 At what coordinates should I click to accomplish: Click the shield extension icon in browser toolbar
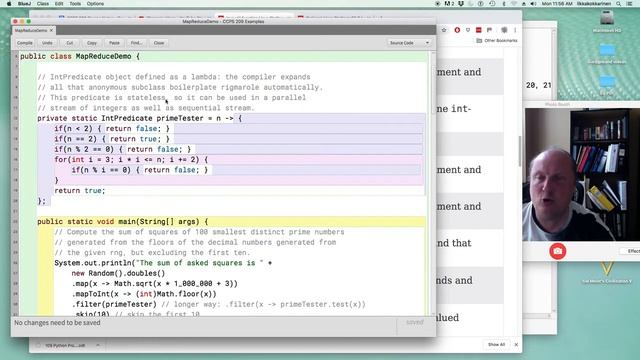[468, 30]
